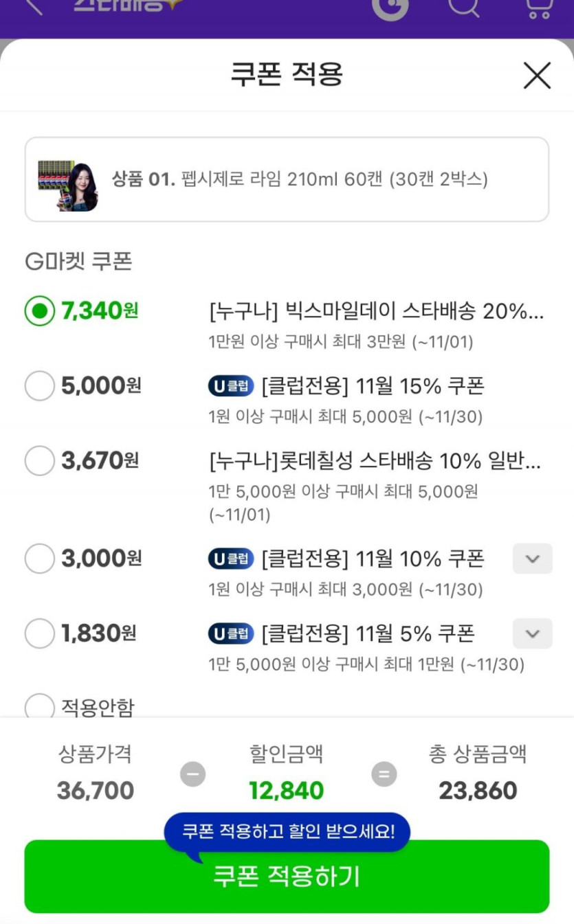Tap the 쿠폰 적용하고 할인 받으세요 tooltip
This screenshot has width=574, height=924.
click(287, 832)
